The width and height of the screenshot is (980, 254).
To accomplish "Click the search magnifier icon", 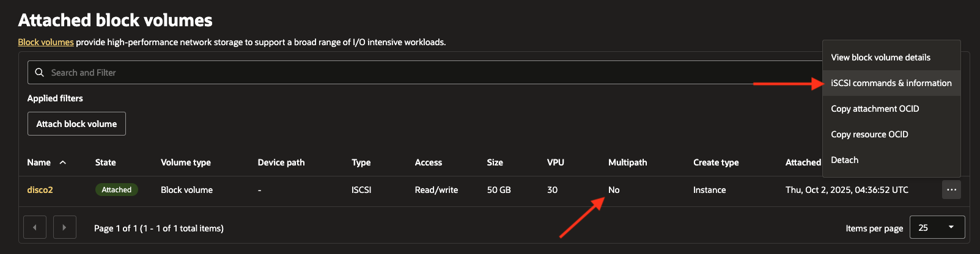I will [x=40, y=73].
